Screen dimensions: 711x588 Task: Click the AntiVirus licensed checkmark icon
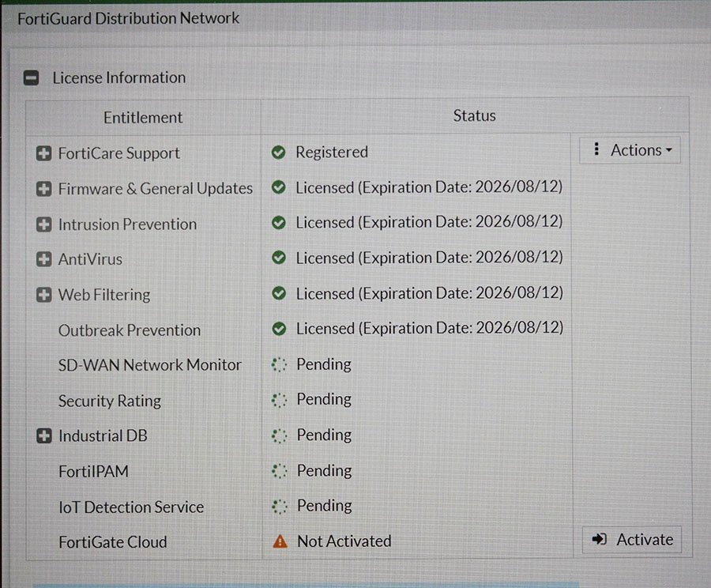pyautogui.click(x=278, y=258)
